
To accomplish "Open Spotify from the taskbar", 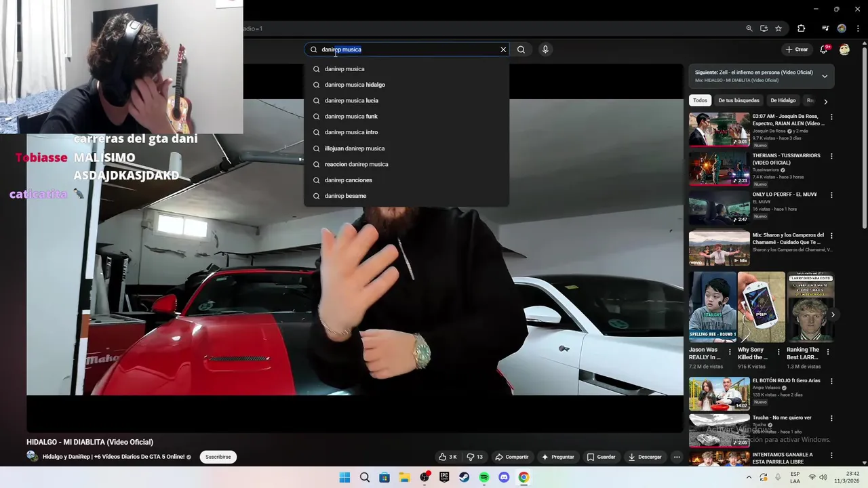I will pos(484,477).
